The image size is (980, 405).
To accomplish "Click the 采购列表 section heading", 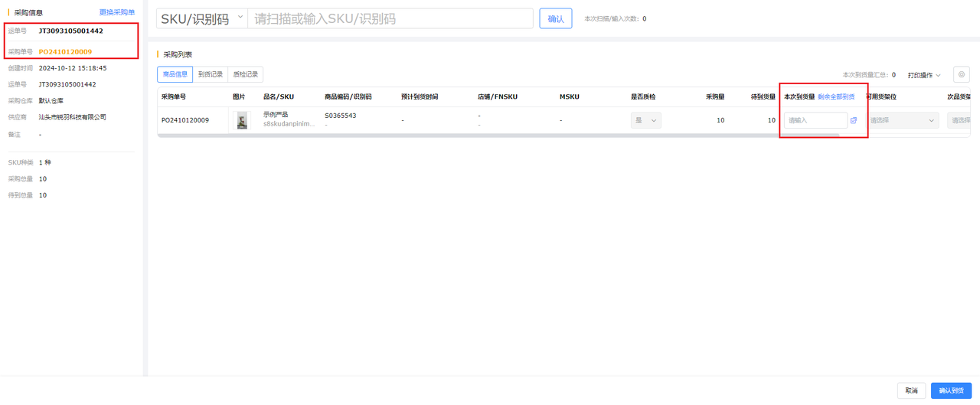I will (x=178, y=54).
